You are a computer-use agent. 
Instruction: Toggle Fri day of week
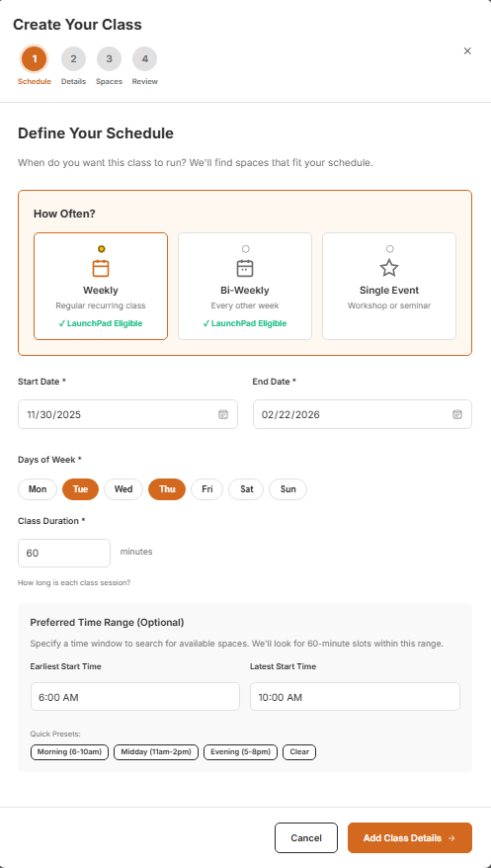point(206,489)
